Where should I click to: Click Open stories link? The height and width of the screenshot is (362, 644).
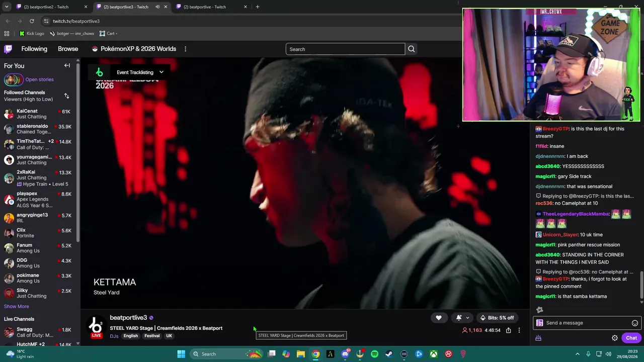[x=39, y=79]
